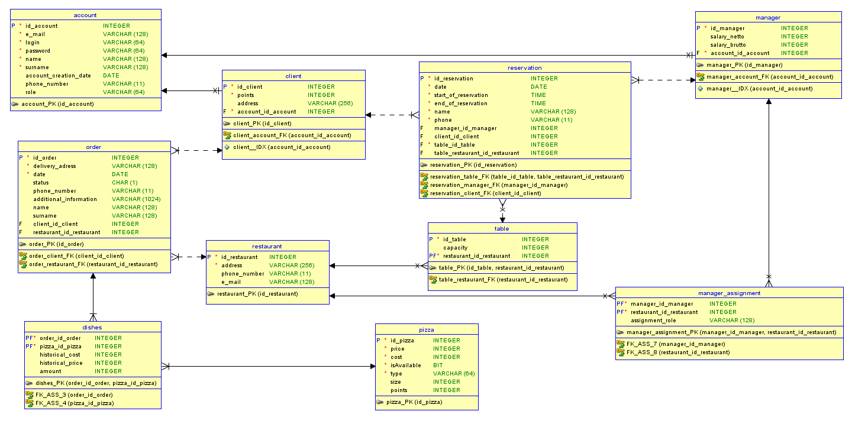
Task: Click the order_restaurant_FK key icon
Action: tap(23, 264)
